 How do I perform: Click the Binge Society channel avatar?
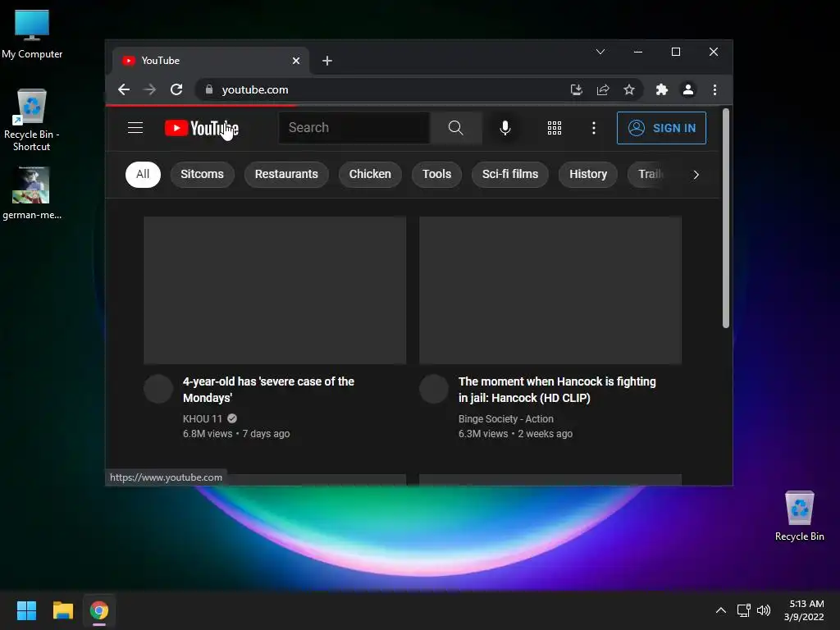click(x=434, y=388)
